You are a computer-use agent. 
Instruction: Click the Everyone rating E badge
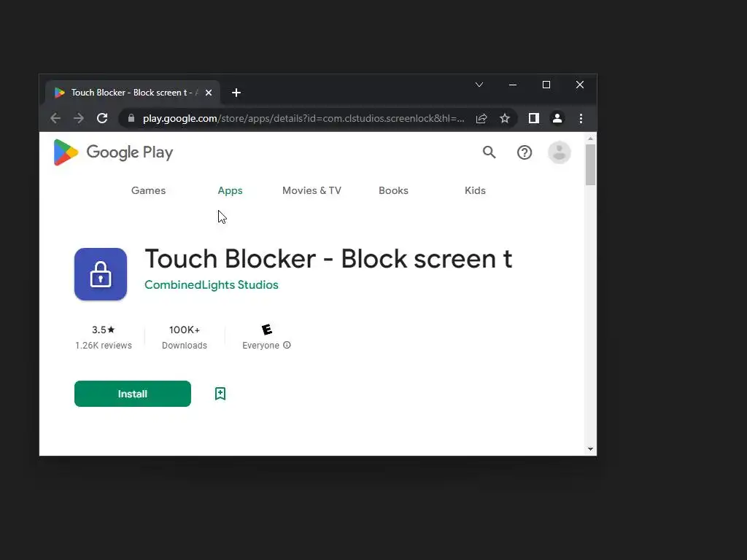coord(267,330)
